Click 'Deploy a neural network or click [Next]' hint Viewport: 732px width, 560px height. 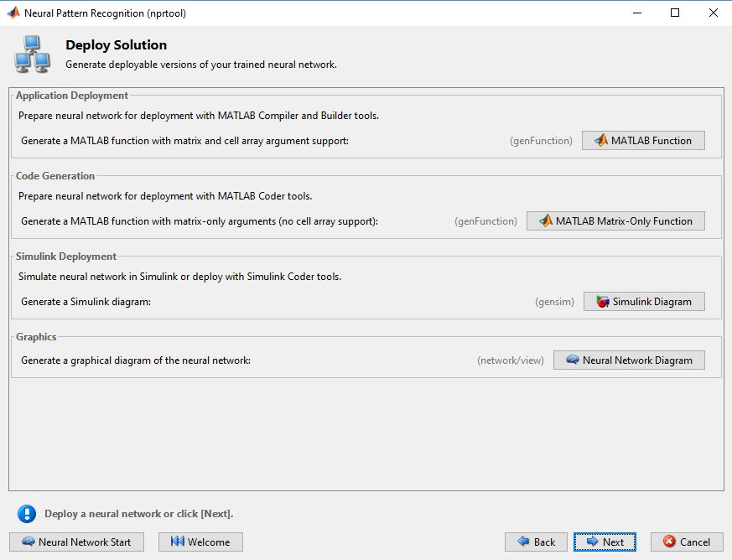(138, 514)
